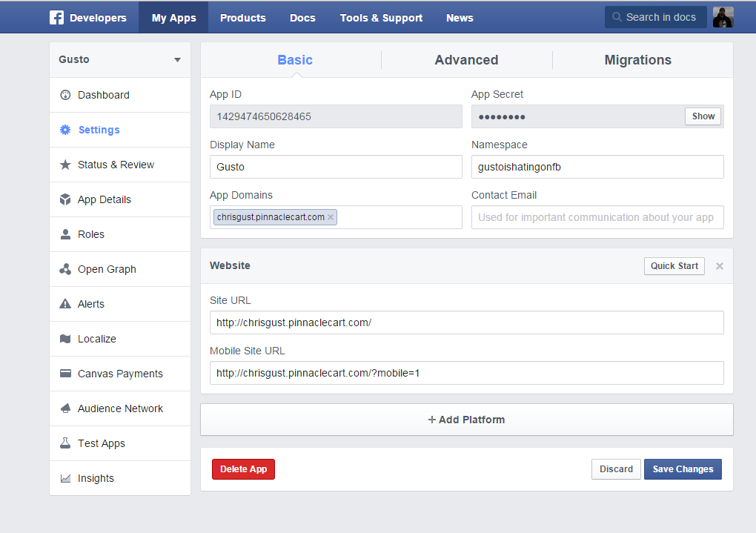Screen dimensions: 756x533
Task: Open Open Graph in sidebar
Action: coord(120,269)
